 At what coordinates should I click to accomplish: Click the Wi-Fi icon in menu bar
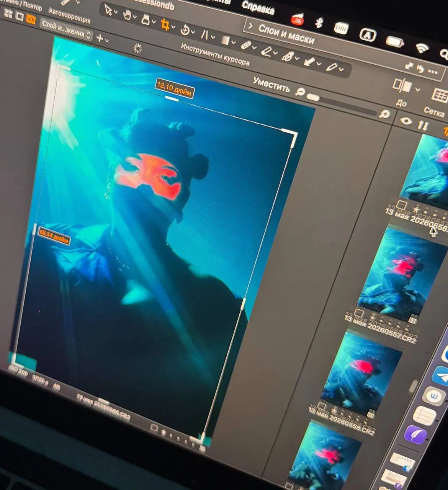422,48
